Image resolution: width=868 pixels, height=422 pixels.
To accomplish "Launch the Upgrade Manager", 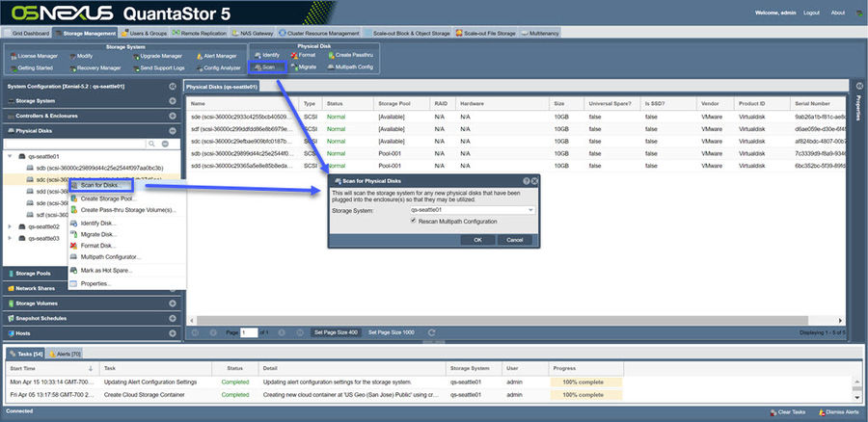I will coord(157,56).
